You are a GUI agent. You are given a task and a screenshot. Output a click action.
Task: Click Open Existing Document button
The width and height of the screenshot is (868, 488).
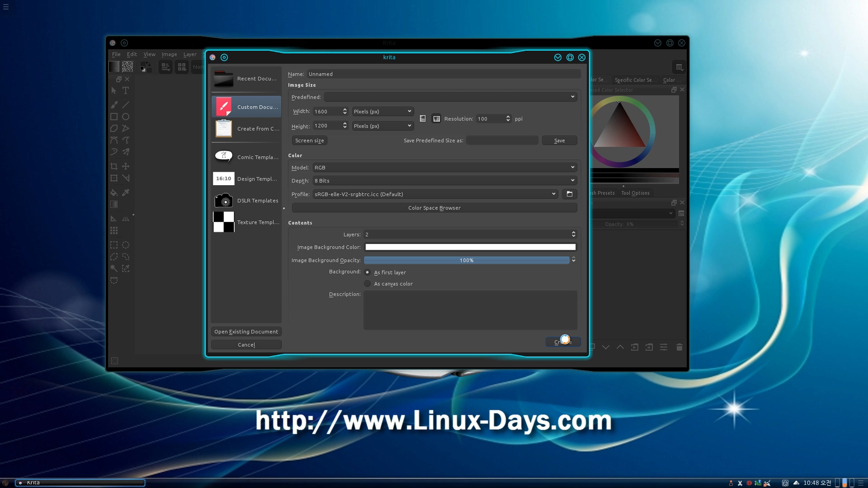coord(246,332)
